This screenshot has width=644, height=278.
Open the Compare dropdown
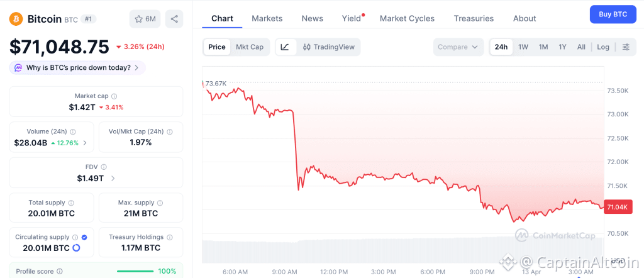(x=458, y=47)
